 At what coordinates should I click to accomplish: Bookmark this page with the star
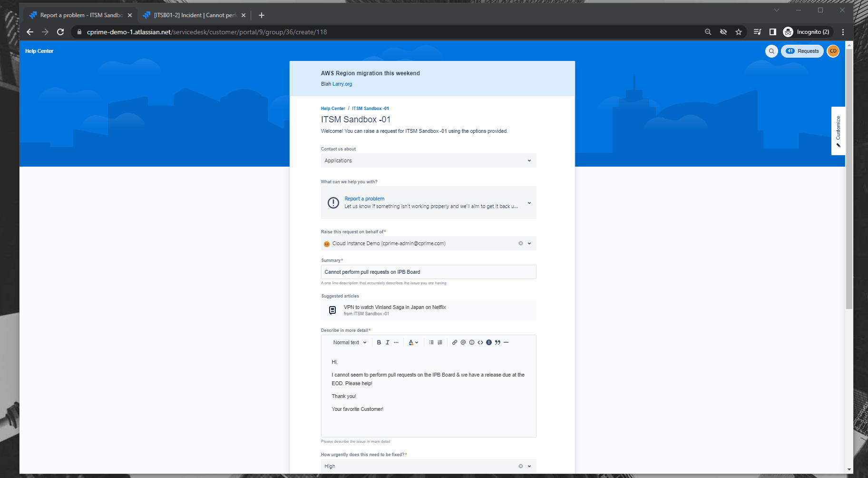(x=739, y=32)
